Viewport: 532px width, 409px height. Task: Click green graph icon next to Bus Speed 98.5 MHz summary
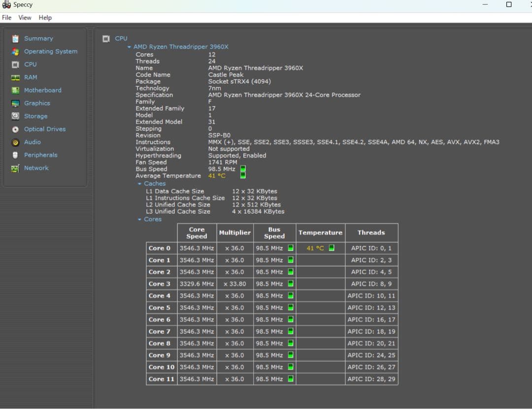point(243,169)
